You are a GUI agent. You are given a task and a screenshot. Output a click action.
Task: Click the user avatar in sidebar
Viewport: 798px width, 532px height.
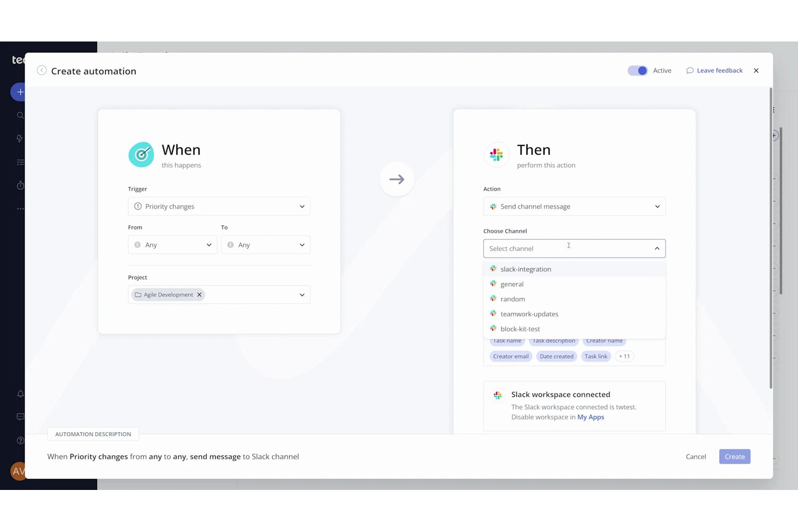(x=18, y=471)
